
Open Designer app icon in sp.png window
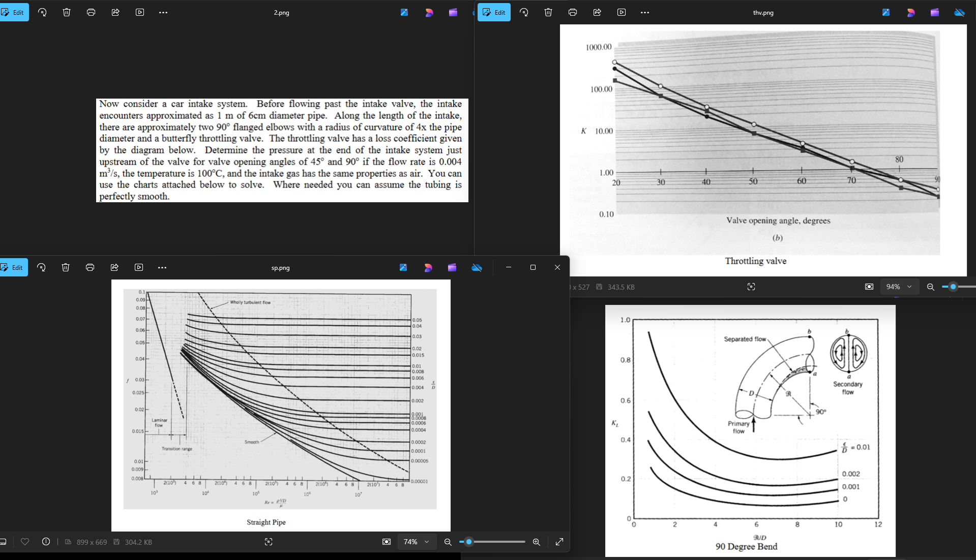pos(428,267)
